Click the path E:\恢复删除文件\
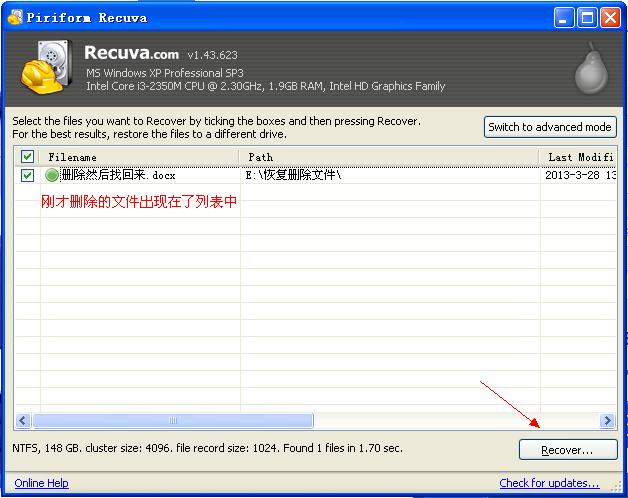The image size is (628, 498). [x=294, y=175]
